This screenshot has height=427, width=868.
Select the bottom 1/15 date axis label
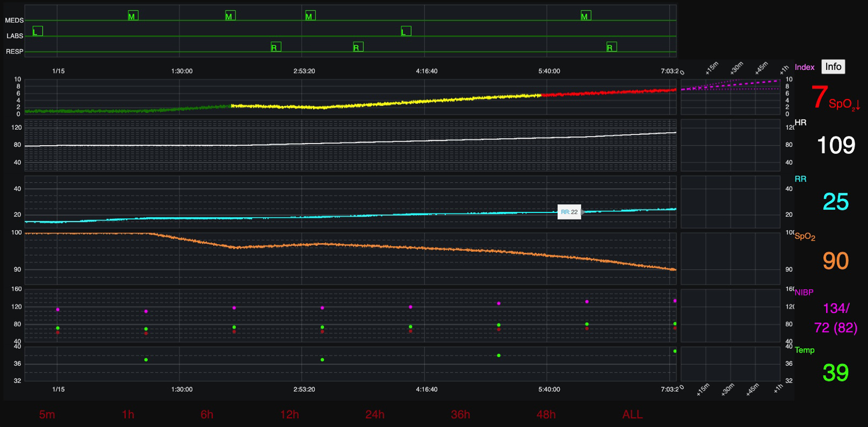[x=58, y=389]
